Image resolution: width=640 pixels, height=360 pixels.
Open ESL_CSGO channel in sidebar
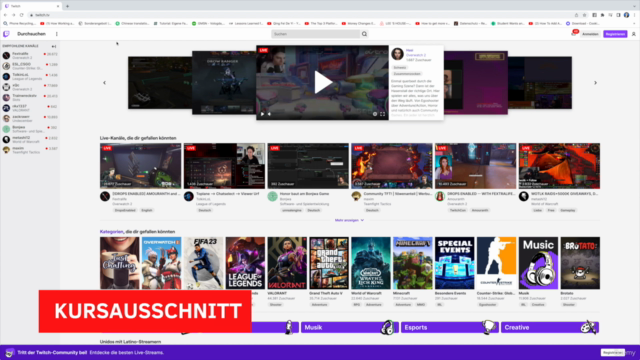30,66
